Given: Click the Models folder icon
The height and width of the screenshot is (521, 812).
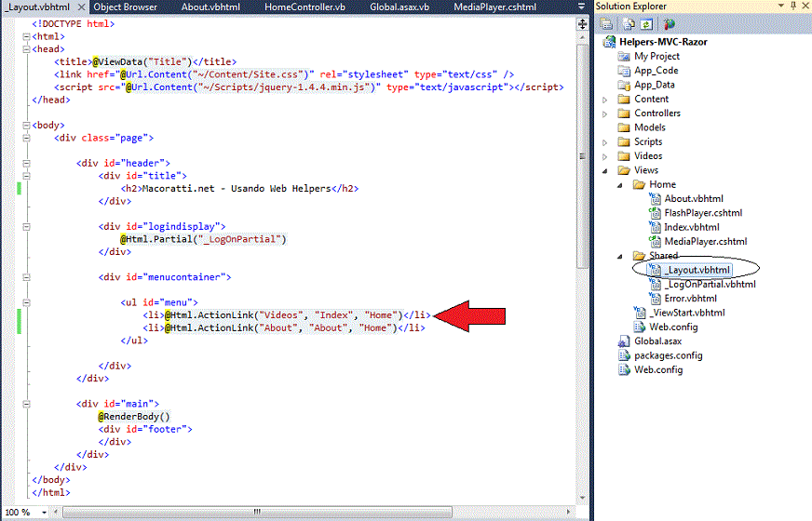Looking at the screenshot, I should click(624, 127).
